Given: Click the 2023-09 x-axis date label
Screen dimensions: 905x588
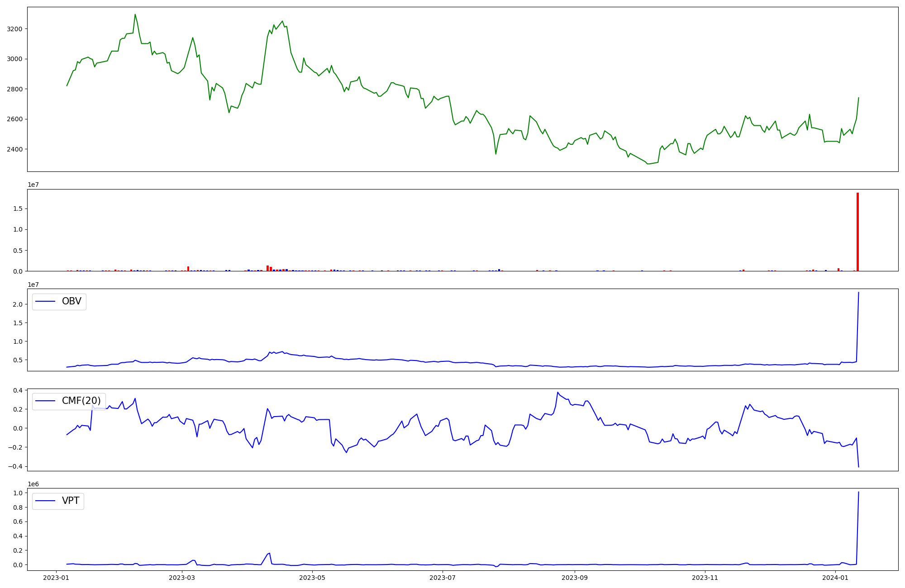Looking at the screenshot, I should [575, 578].
